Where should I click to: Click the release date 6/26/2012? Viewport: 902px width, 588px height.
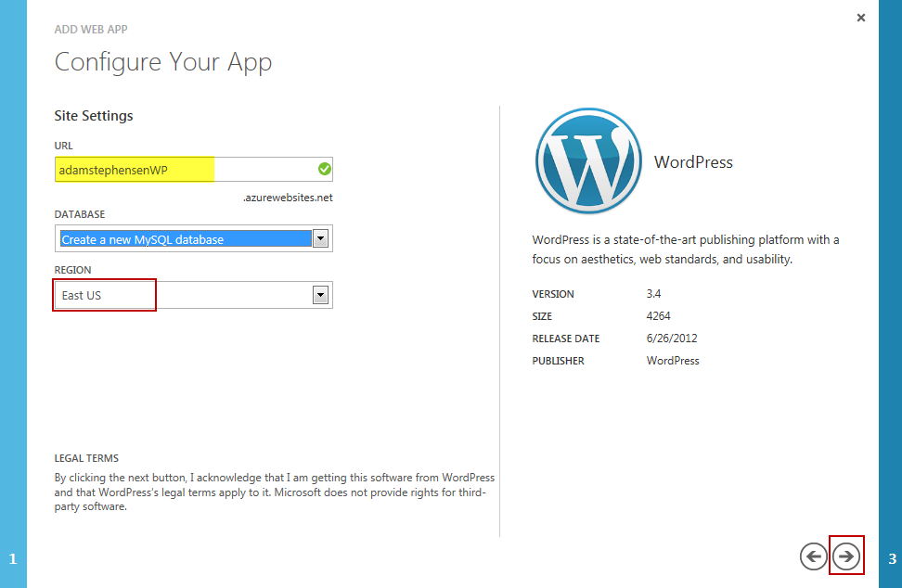point(672,339)
